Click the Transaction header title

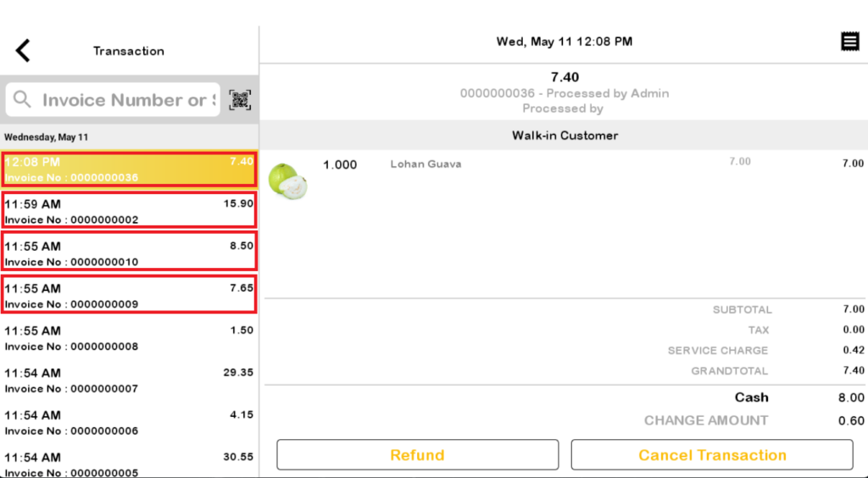click(x=129, y=51)
